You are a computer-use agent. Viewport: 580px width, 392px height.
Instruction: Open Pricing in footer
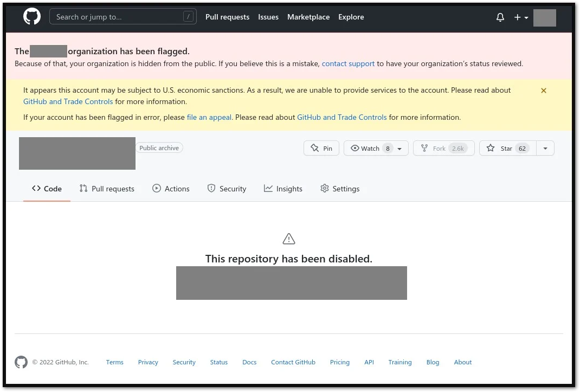[x=339, y=362]
